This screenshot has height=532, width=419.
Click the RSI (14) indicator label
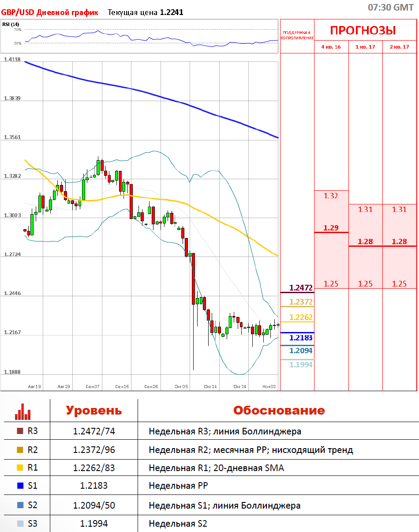click(11, 24)
